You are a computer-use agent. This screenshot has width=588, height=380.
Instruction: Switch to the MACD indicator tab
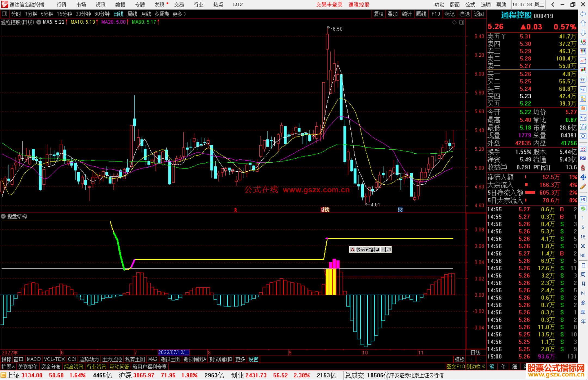tap(34, 359)
